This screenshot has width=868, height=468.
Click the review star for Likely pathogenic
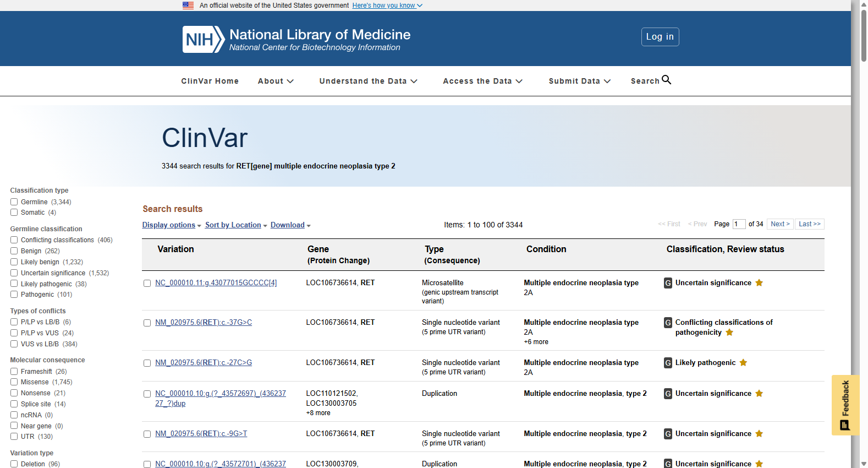743,362
